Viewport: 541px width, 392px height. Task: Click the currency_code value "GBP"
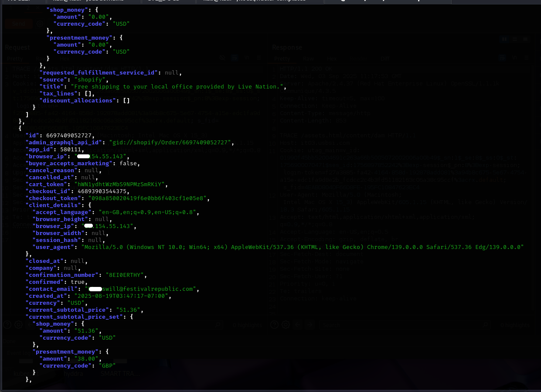tap(107, 366)
